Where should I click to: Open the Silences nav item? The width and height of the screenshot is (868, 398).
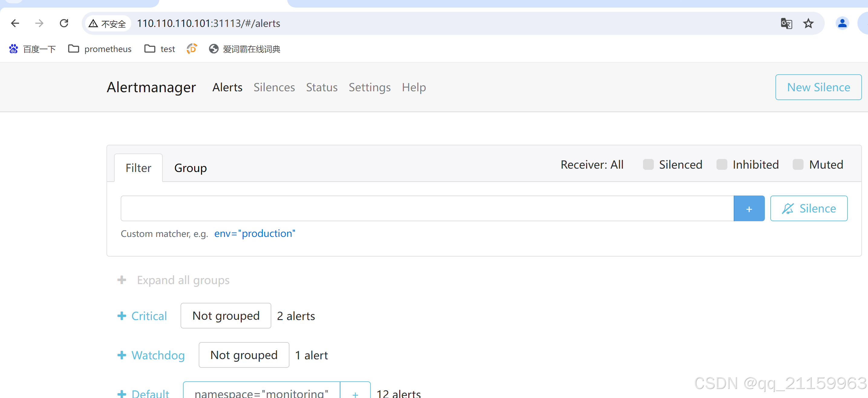point(274,87)
